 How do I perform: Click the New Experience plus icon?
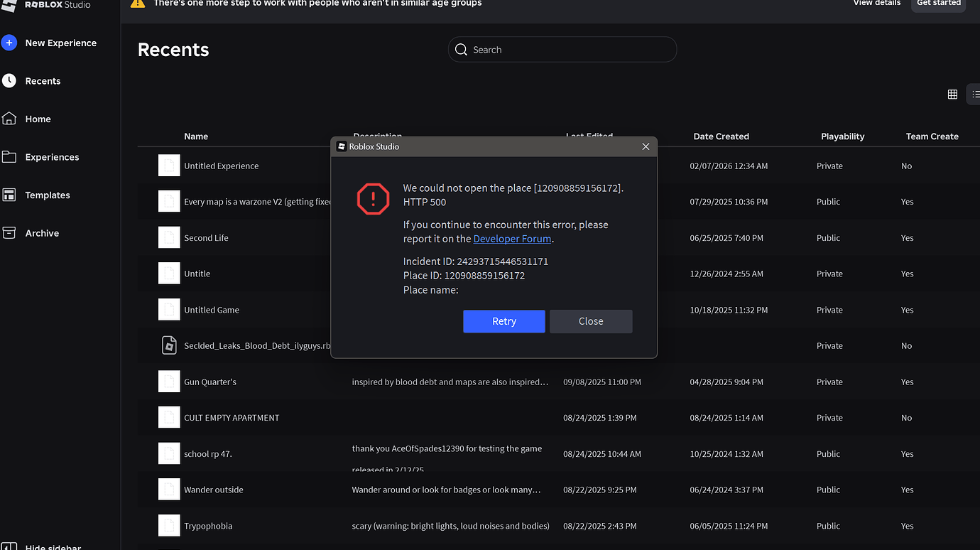[x=9, y=43]
